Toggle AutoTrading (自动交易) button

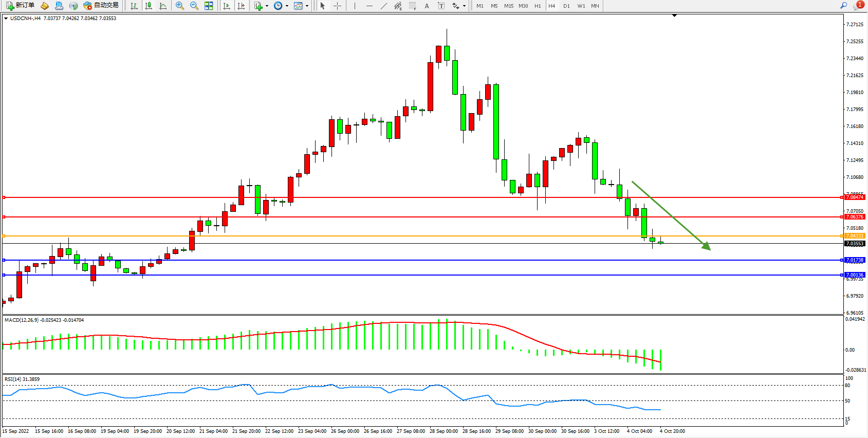point(101,6)
